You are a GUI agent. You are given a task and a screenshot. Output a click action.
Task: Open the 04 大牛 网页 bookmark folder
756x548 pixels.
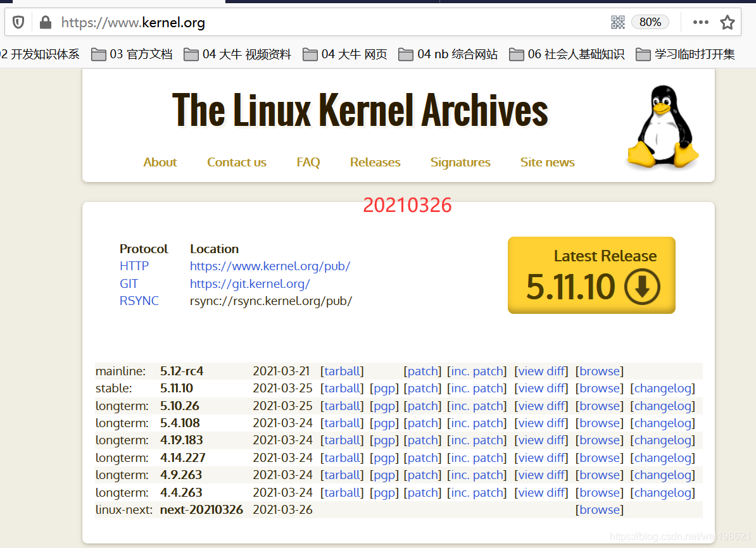click(345, 54)
